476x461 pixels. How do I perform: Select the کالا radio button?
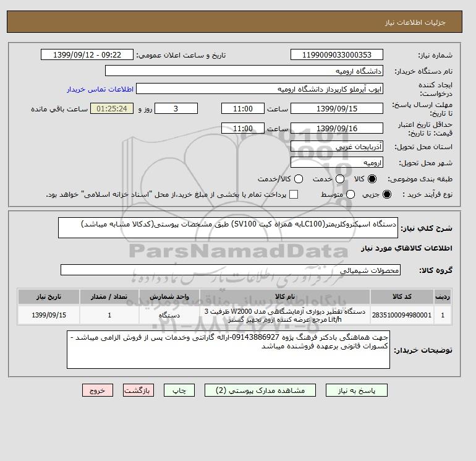(372, 179)
